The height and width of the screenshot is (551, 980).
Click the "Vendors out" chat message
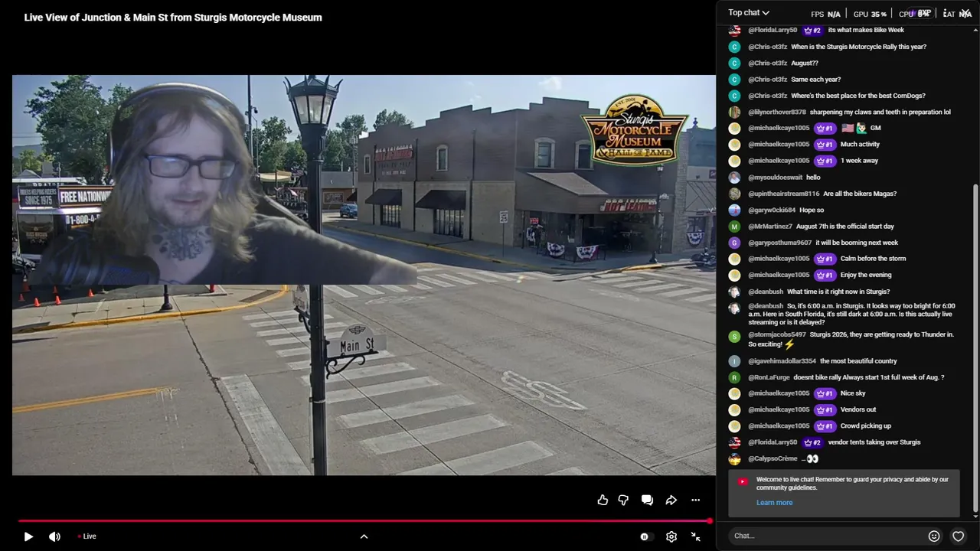click(x=858, y=409)
